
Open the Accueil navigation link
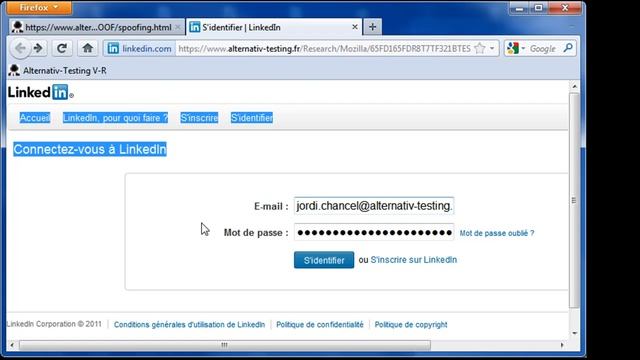[x=35, y=118]
